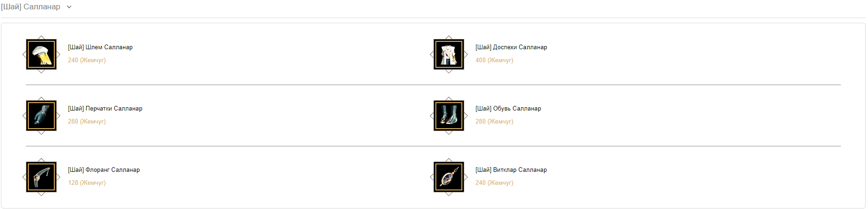Click the [Шай] Перчатки Салланар item name

coord(105,109)
